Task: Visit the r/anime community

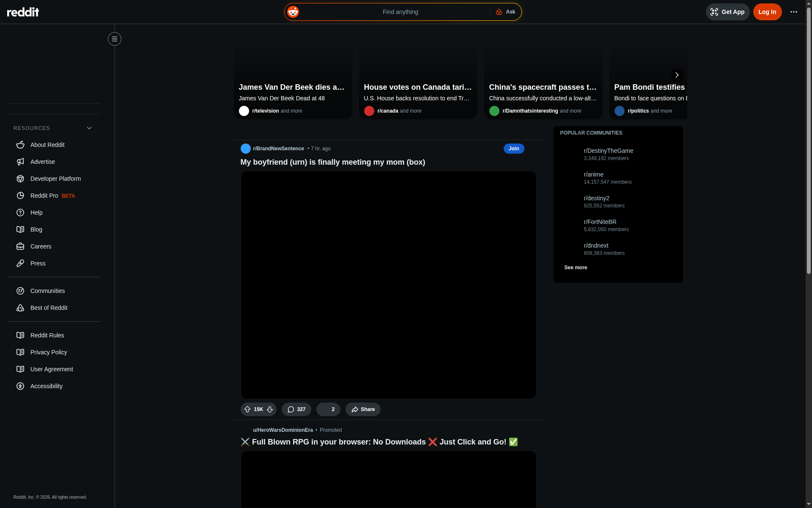Action: pyautogui.click(x=593, y=174)
